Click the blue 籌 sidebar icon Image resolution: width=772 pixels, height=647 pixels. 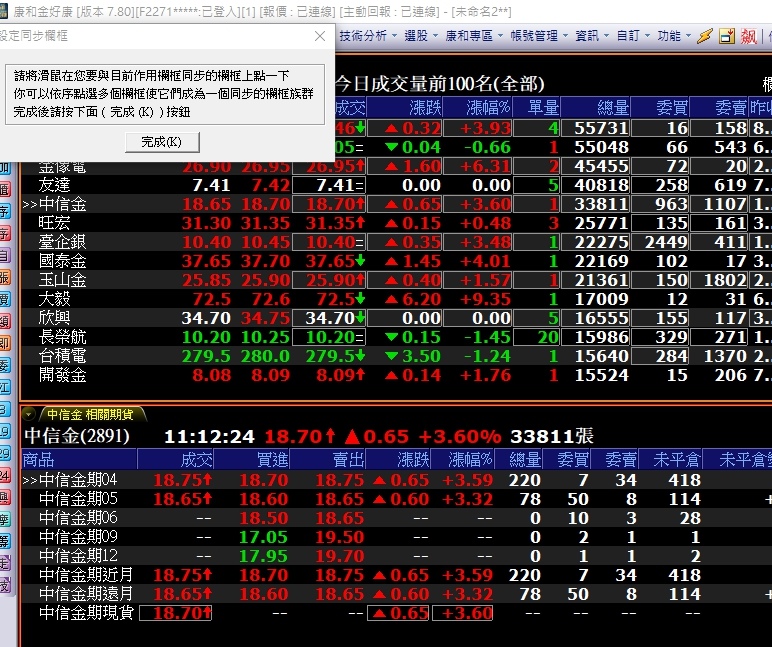pos(5,541)
